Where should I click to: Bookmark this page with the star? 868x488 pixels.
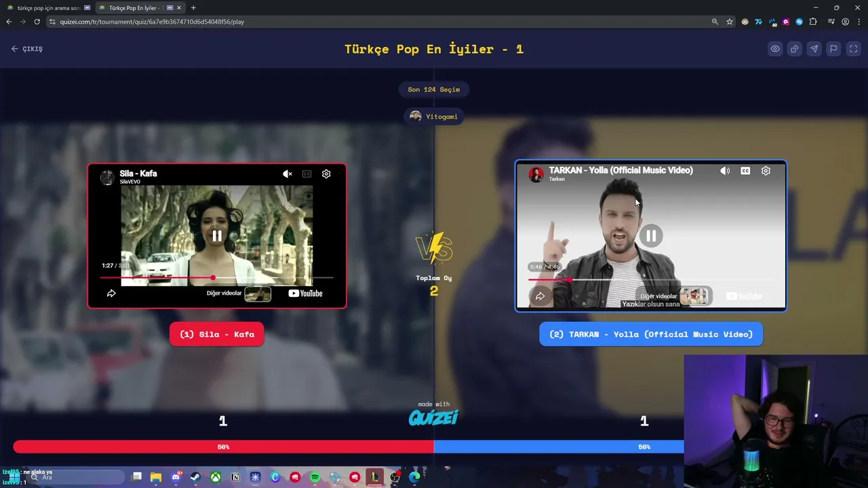tap(730, 22)
